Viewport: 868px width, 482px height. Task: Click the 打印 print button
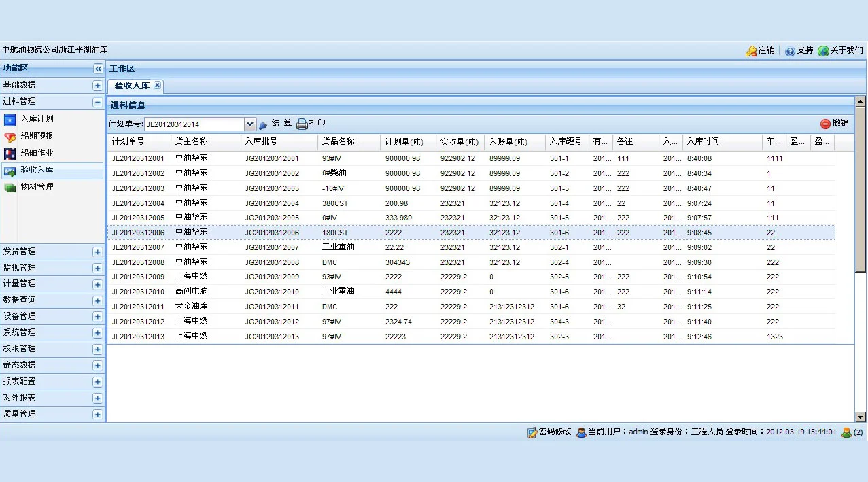pos(311,124)
